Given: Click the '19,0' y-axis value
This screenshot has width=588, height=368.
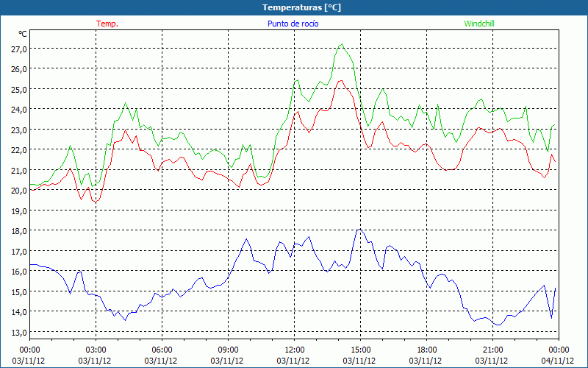Looking at the screenshot, I should click(19, 211).
